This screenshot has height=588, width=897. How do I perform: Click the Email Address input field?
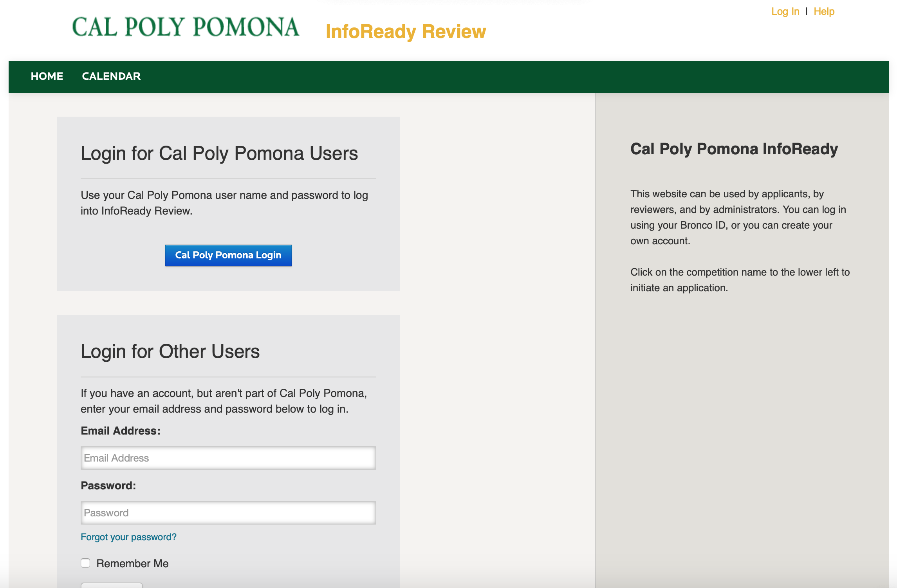point(228,457)
